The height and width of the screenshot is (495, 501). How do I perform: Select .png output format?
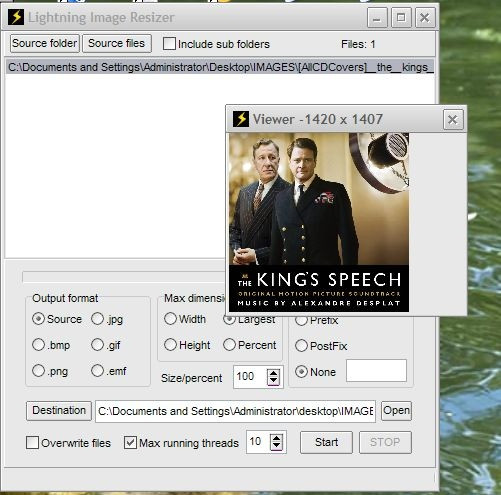click(39, 371)
